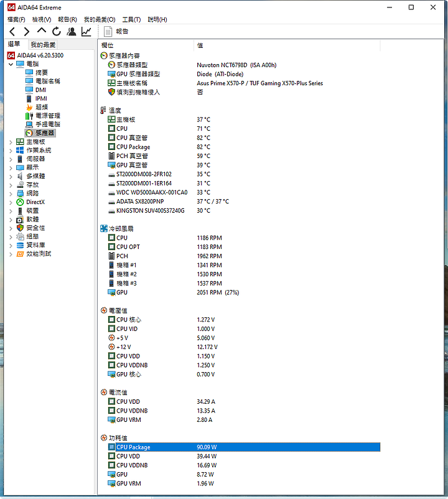Click the 溫度 thermometer section icon
The image size is (448, 499).
pos(103,110)
